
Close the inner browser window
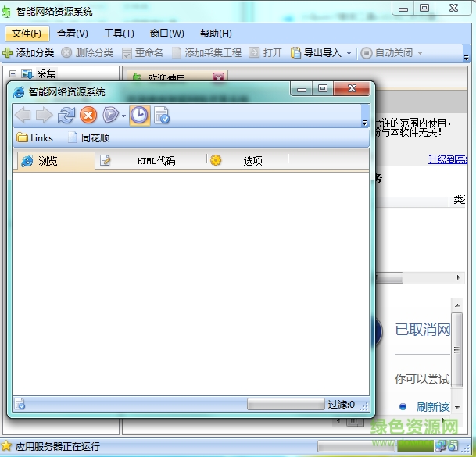(x=352, y=88)
